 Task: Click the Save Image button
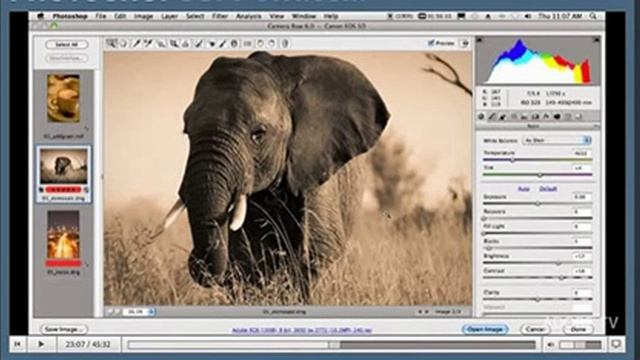(x=64, y=329)
